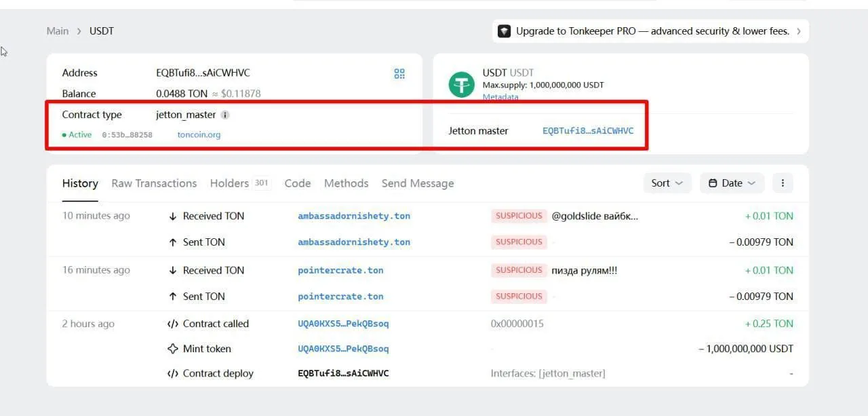Open the Send Message tab
The image size is (868, 416).
(418, 183)
